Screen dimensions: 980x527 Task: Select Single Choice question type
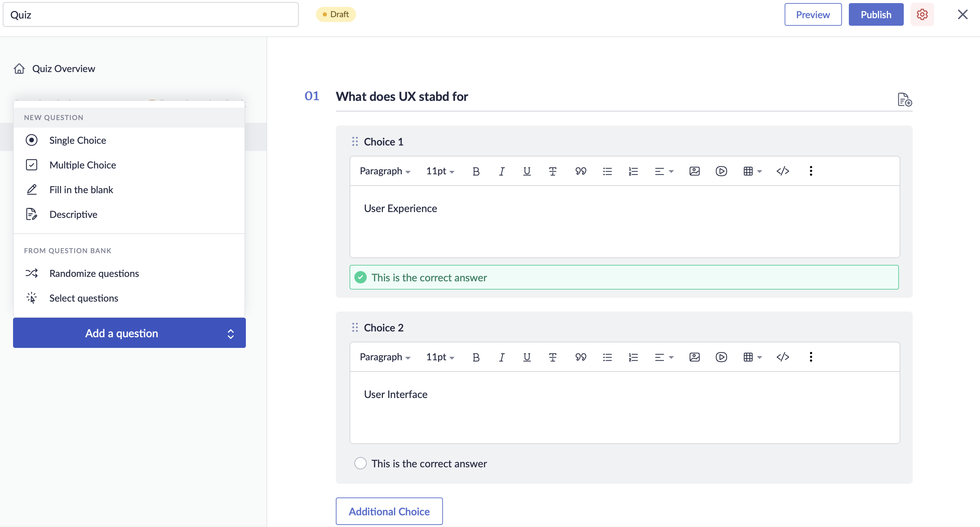pyautogui.click(x=78, y=140)
